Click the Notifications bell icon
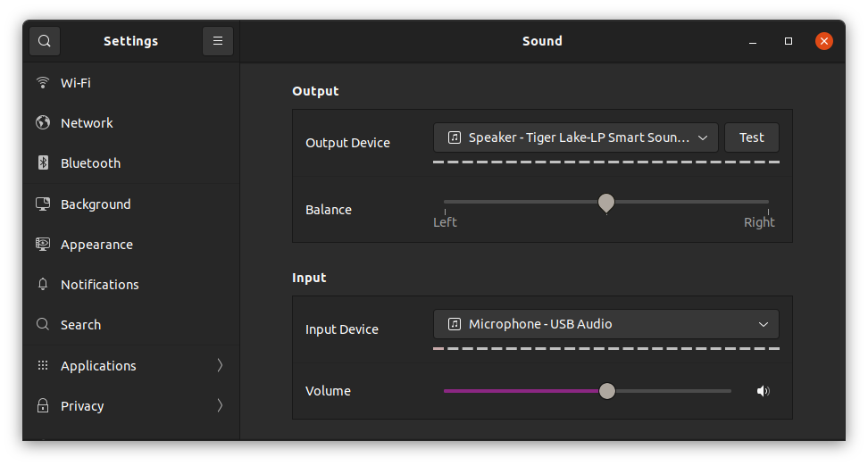The image size is (868, 466). click(x=43, y=285)
